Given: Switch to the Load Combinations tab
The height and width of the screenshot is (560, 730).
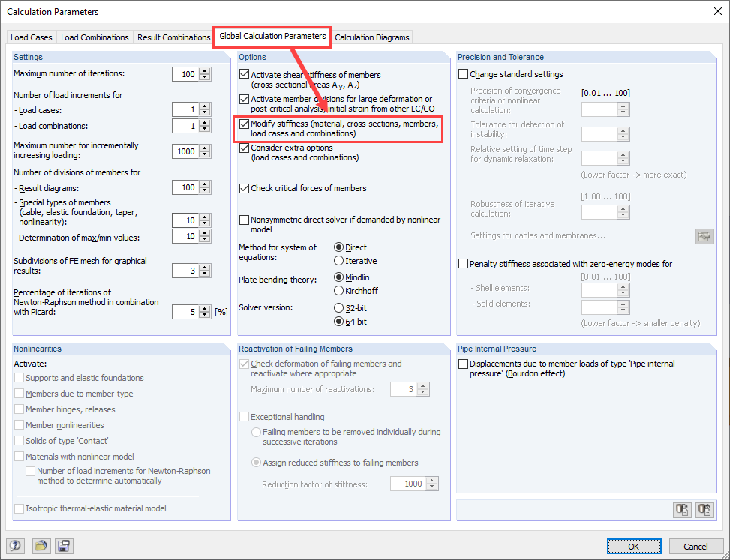Looking at the screenshot, I should pyautogui.click(x=95, y=37).
